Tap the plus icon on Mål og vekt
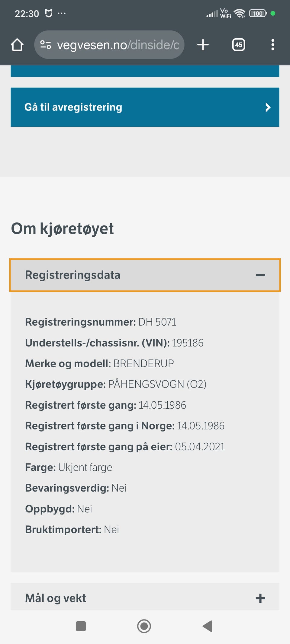This screenshot has width=290, height=644. tap(260, 598)
